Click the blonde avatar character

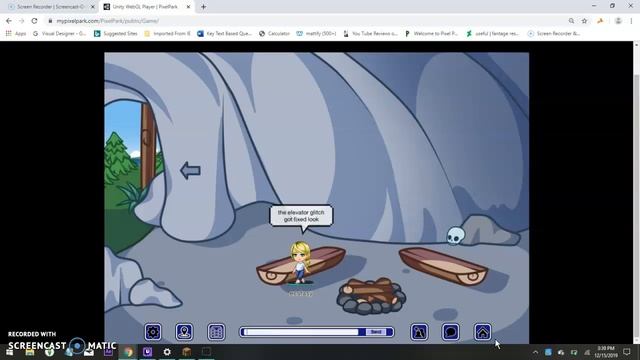pos(300,262)
